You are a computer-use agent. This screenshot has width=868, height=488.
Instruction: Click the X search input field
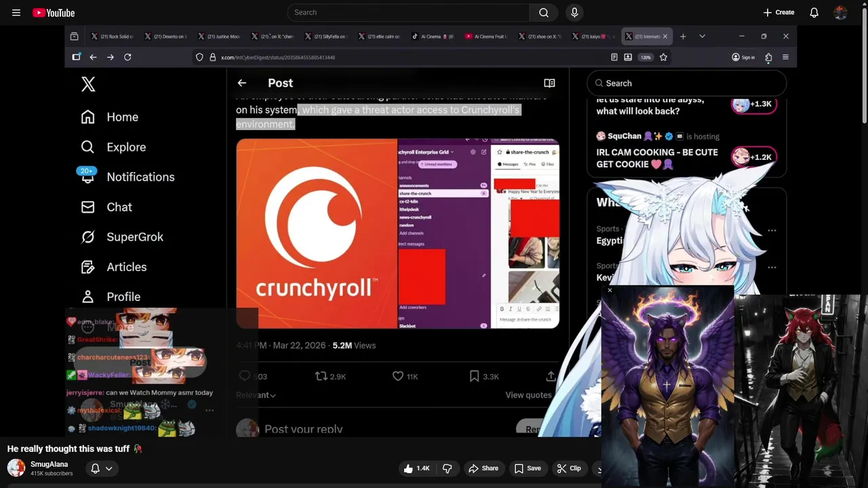click(x=686, y=83)
